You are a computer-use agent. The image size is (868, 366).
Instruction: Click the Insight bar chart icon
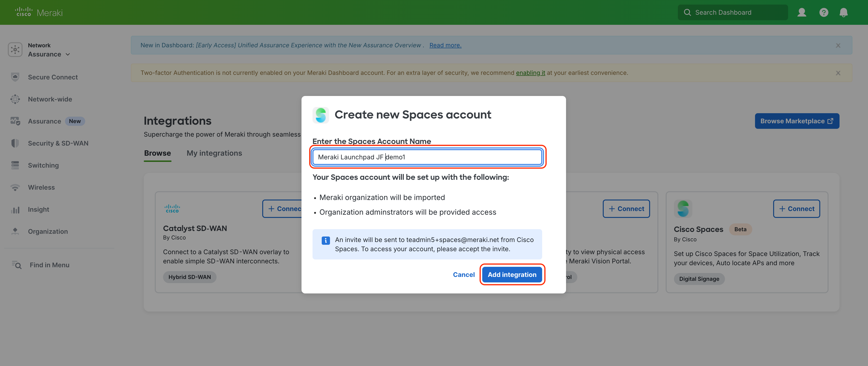[15, 210]
